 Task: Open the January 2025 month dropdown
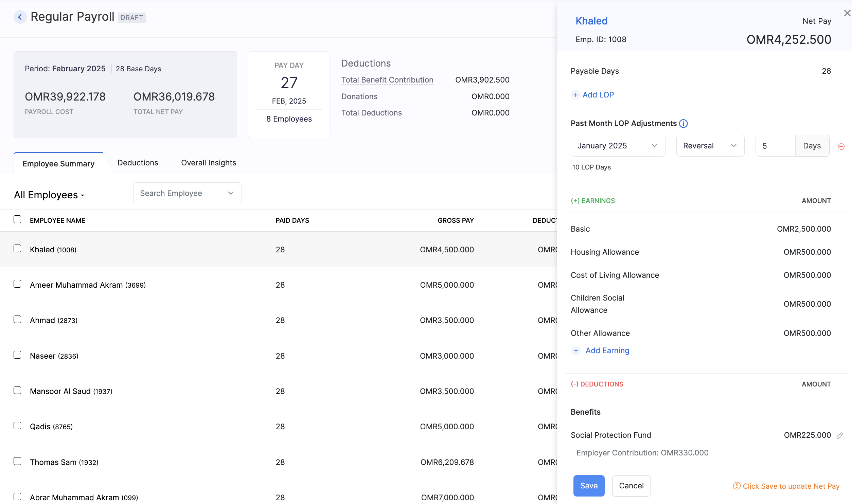coord(618,146)
